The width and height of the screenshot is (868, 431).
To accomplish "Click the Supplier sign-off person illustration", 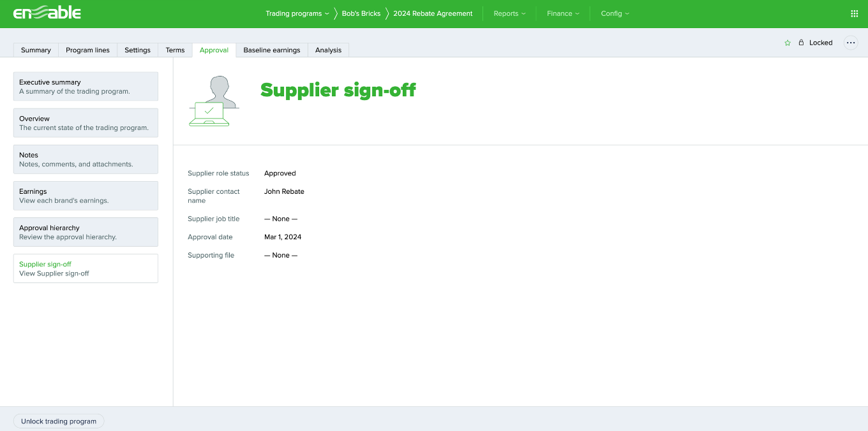I will tap(213, 100).
